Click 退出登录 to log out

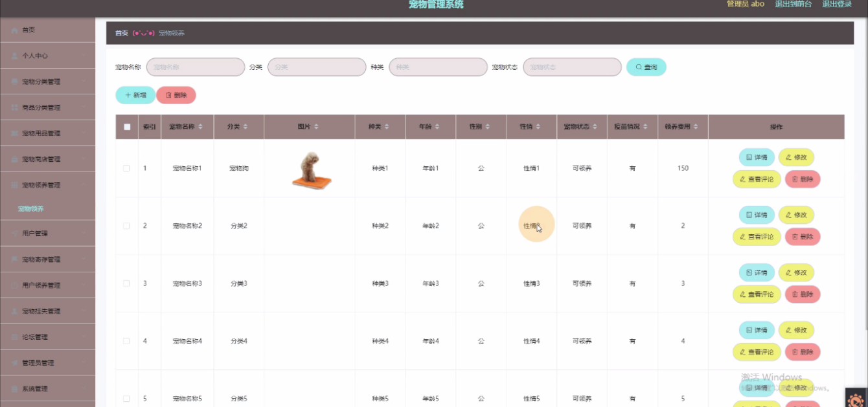click(837, 4)
